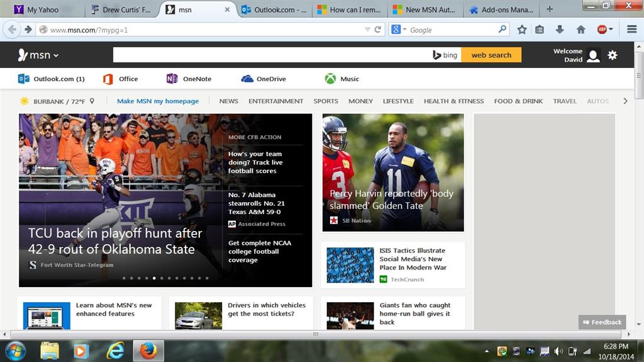Click the location pin next to Burbank
The image size is (644, 362).
click(x=92, y=101)
